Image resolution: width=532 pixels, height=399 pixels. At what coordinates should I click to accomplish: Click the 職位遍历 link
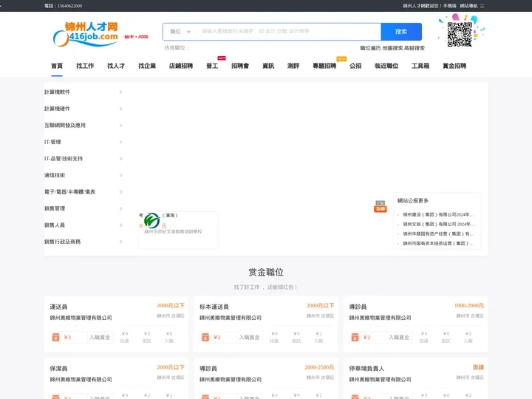(x=370, y=48)
